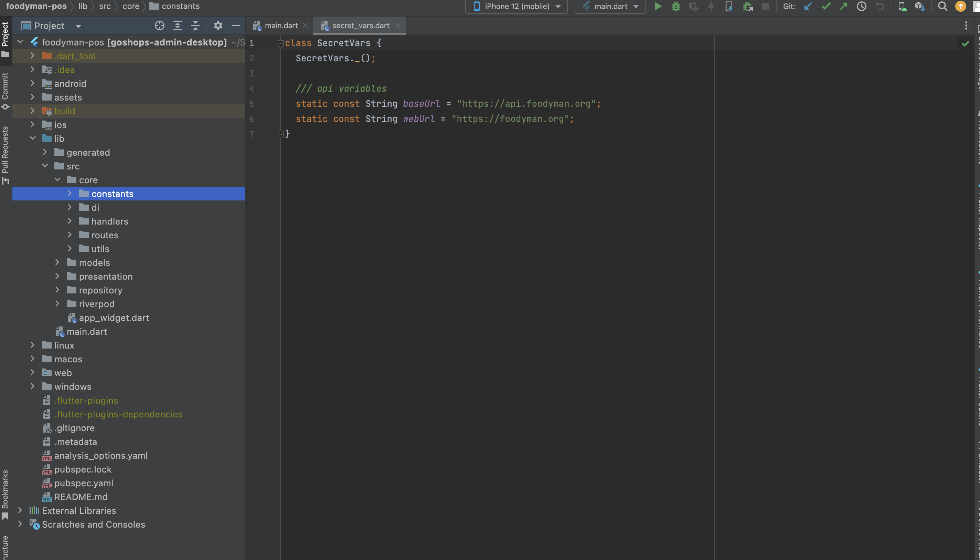Select the build folder row
980x560 pixels.
[128, 111]
